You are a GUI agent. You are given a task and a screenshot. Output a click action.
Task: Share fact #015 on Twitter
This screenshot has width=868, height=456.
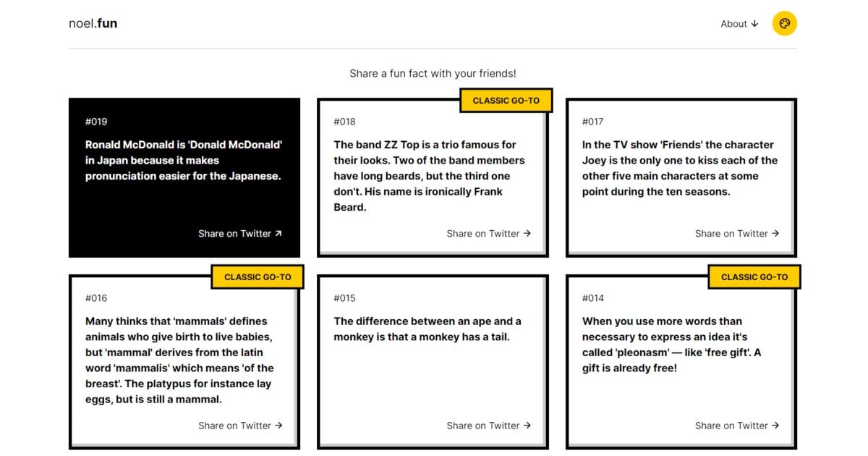coord(489,426)
